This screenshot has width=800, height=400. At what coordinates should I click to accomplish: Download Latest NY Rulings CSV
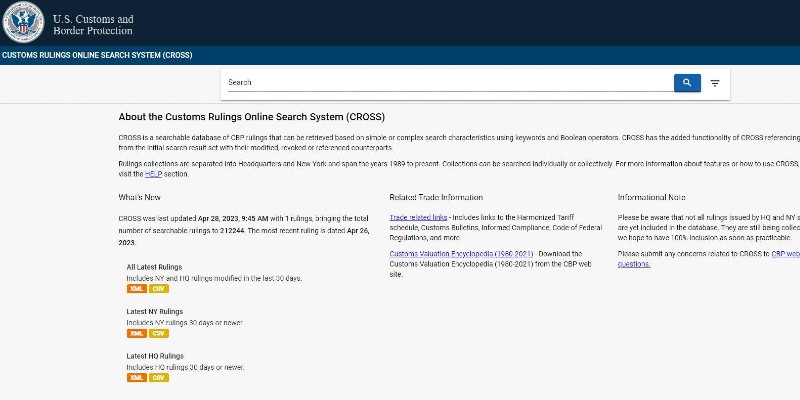pyautogui.click(x=159, y=334)
